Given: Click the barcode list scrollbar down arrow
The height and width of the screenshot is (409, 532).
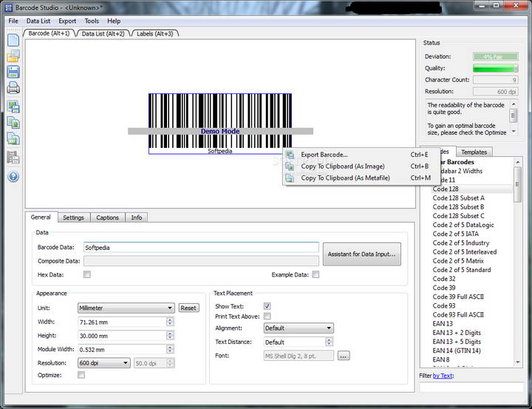Looking at the screenshot, I should tap(518, 362).
